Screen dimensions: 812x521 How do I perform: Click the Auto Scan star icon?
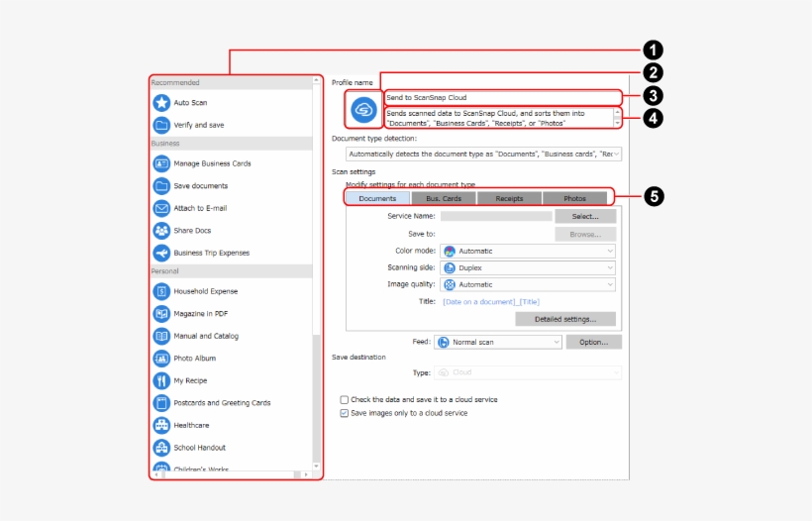161,103
